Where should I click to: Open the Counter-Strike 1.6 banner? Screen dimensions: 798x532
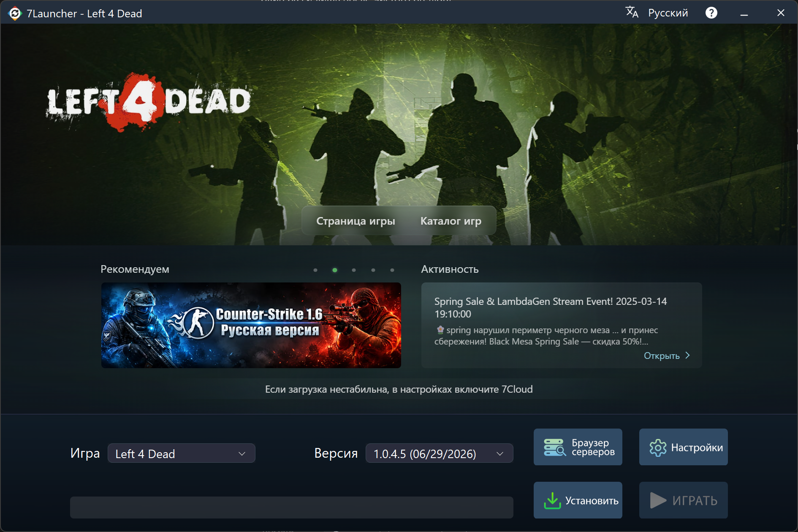[251, 325]
